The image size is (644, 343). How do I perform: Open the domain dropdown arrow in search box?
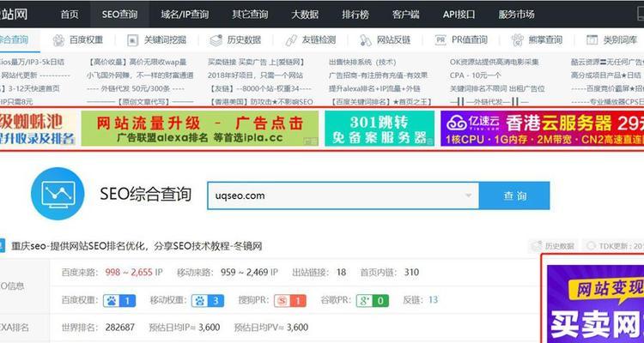tap(468, 196)
